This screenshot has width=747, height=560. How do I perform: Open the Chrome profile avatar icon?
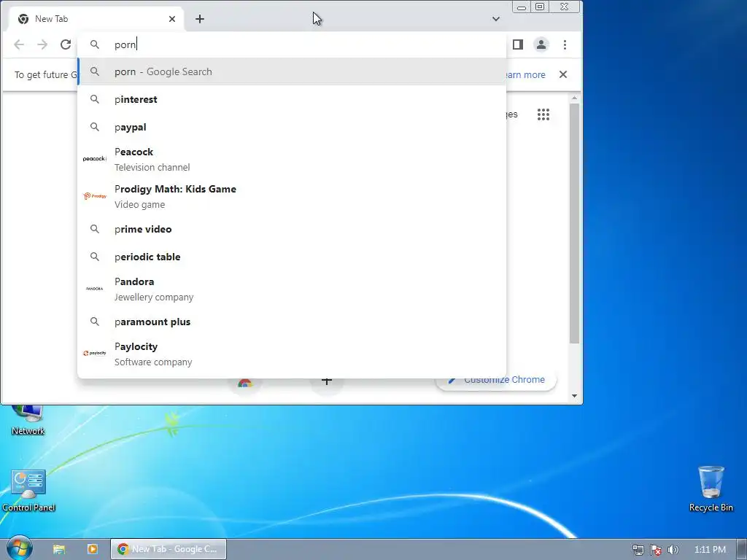[x=541, y=44]
